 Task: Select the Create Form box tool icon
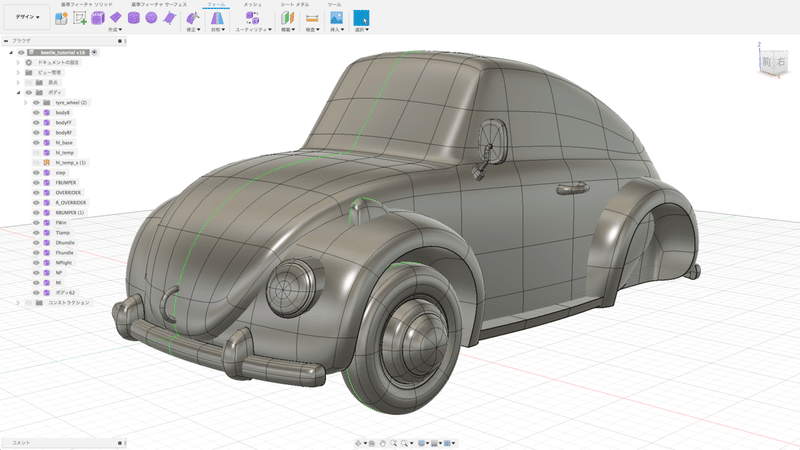click(98, 18)
